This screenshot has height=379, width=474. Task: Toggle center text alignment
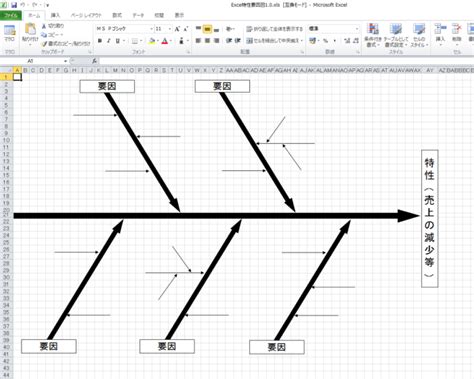coord(207,41)
